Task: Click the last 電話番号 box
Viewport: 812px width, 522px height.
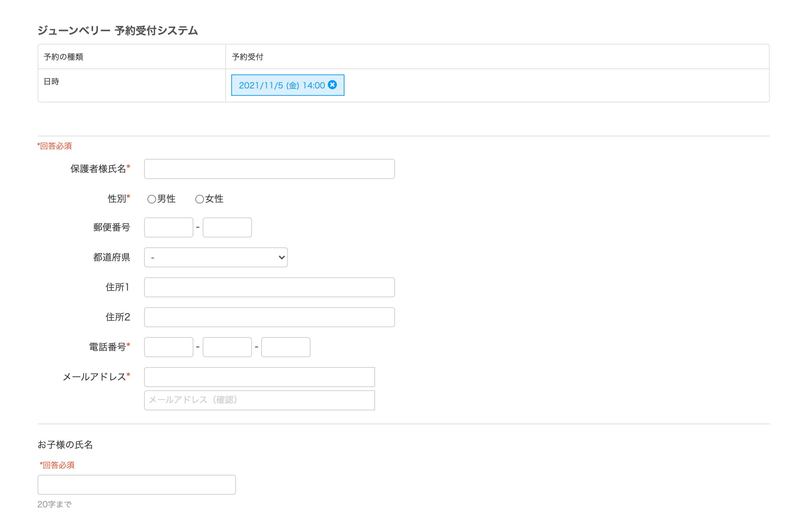Action: point(286,347)
